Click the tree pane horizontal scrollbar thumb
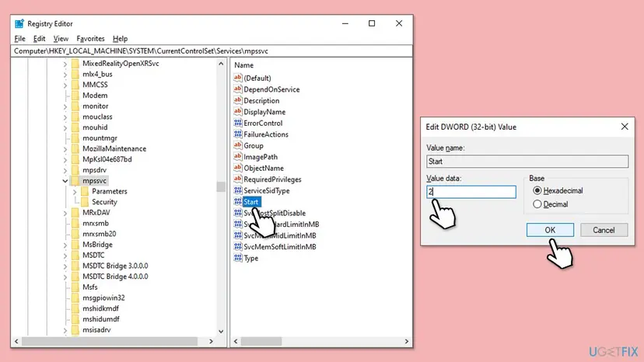The width and height of the screenshot is (644, 362). pos(110,341)
